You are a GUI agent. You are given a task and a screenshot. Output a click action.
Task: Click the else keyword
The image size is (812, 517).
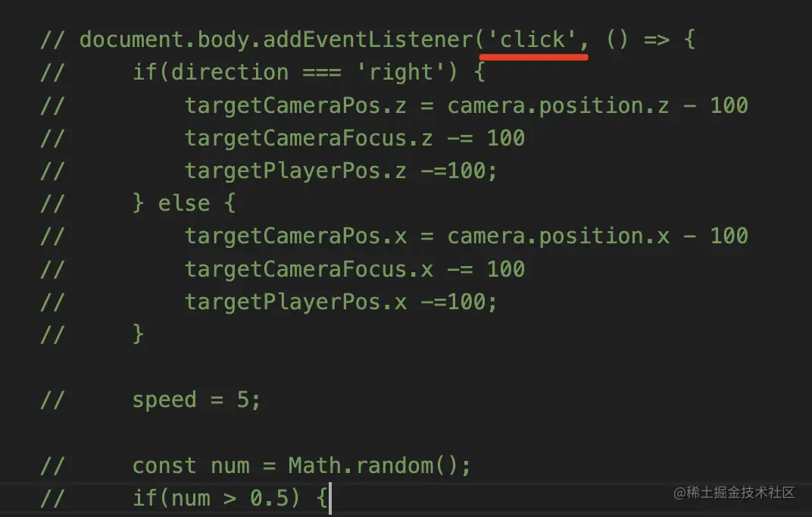point(184,204)
